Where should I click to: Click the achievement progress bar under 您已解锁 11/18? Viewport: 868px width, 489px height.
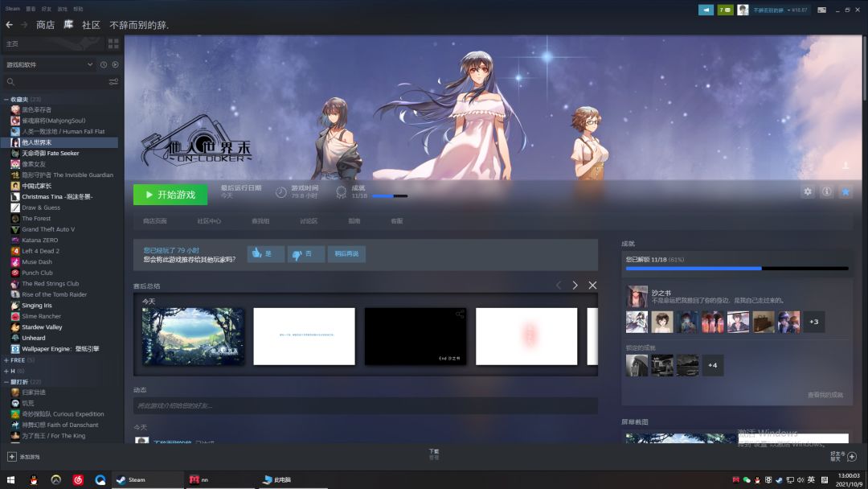point(737,268)
